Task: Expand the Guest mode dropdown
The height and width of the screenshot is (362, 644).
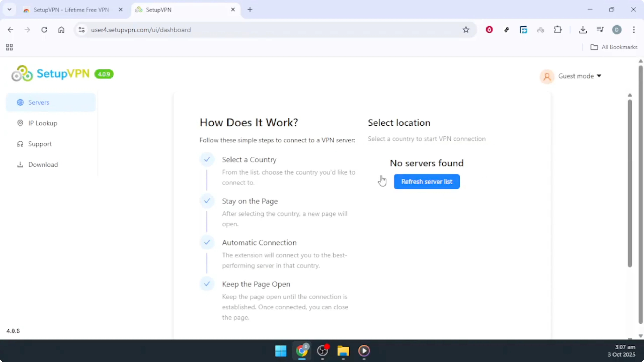Action: [x=580, y=76]
